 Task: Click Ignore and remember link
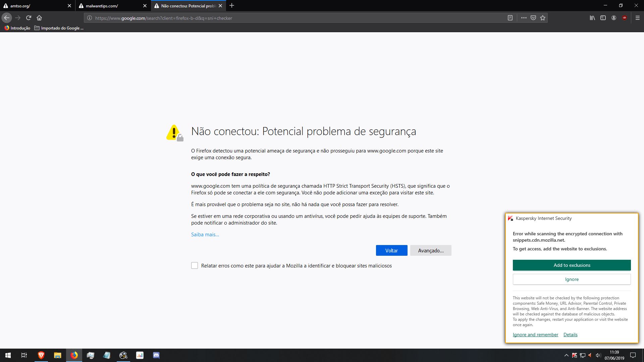[535, 335]
